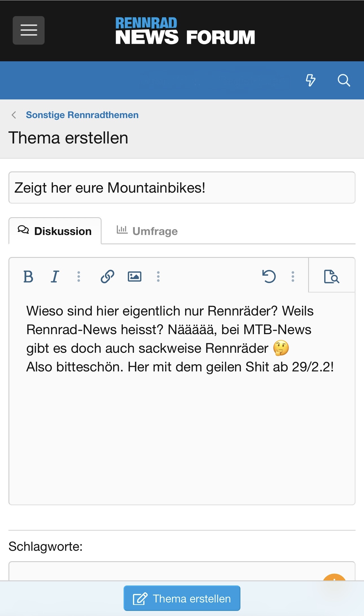Toggle italic text formatting
This screenshot has width=364, height=616.
55,277
